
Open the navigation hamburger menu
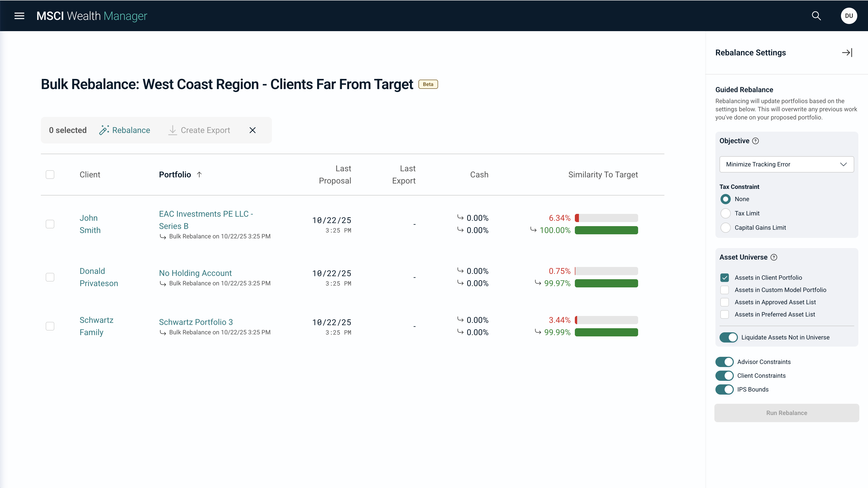19,16
